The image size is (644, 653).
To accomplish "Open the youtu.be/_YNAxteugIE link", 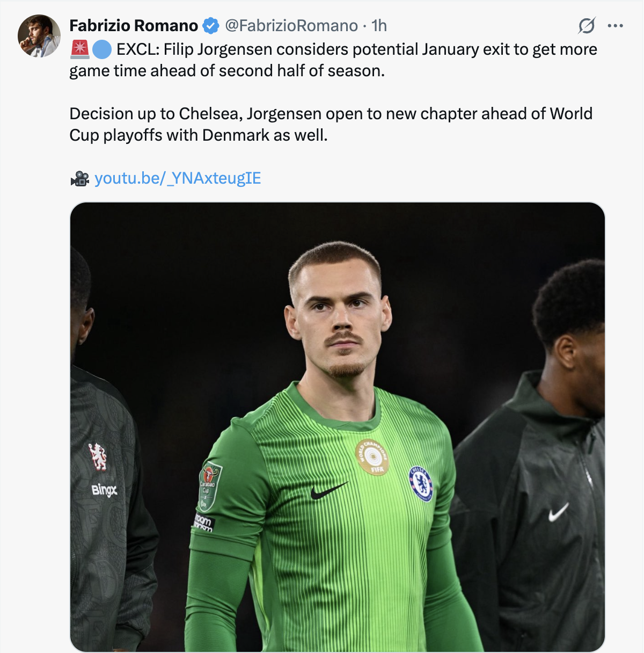I will (x=178, y=178).
